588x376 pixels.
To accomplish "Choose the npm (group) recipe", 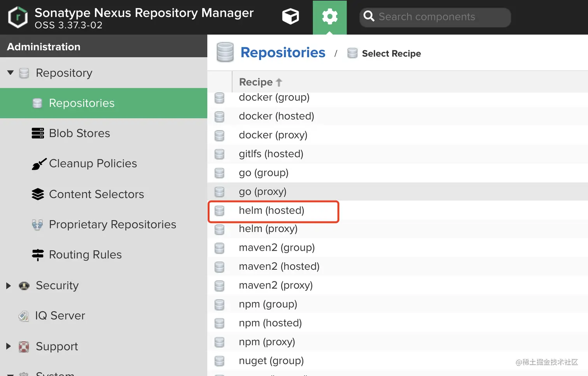I will [x=397, y=304].
